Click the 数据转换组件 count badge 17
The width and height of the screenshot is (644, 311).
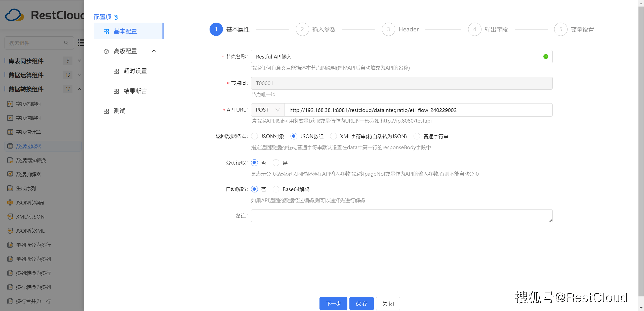(68, 89)
